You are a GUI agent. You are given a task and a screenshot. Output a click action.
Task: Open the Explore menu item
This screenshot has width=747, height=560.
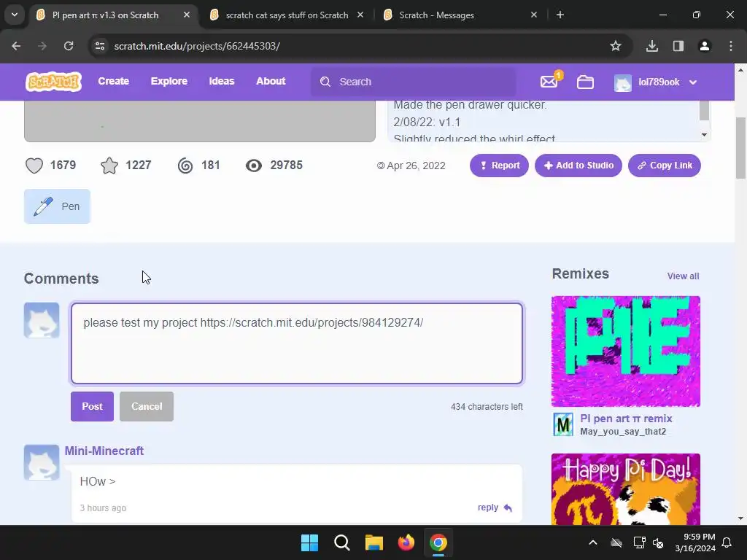[169, 82]
